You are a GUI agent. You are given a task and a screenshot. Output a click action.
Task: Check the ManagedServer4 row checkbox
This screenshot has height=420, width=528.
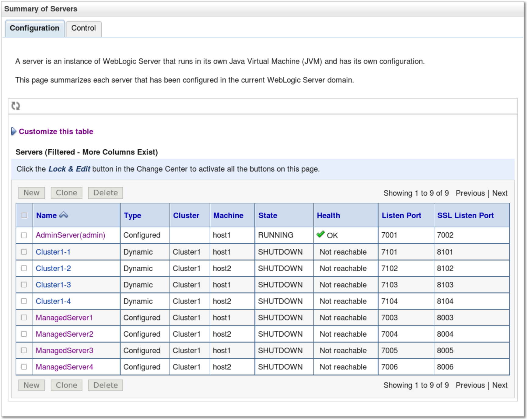pyautogui.click(x=24, y=367)
